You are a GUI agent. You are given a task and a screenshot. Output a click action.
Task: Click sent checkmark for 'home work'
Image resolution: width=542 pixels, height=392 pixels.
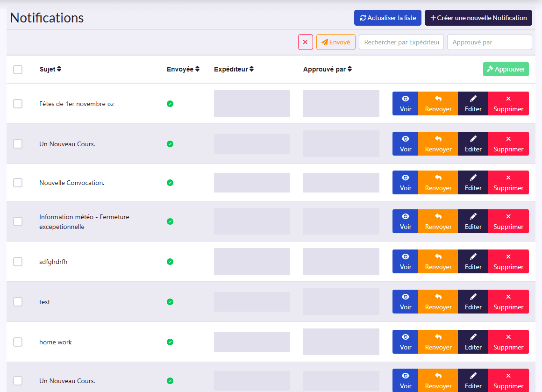(170, 342)
